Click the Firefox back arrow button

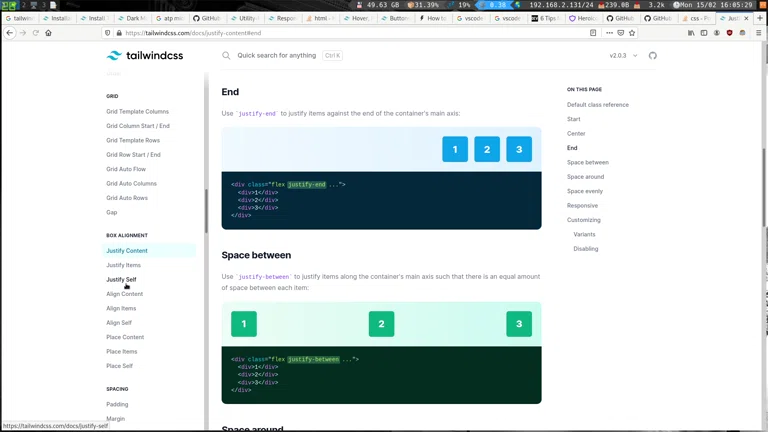pos(10,33)
